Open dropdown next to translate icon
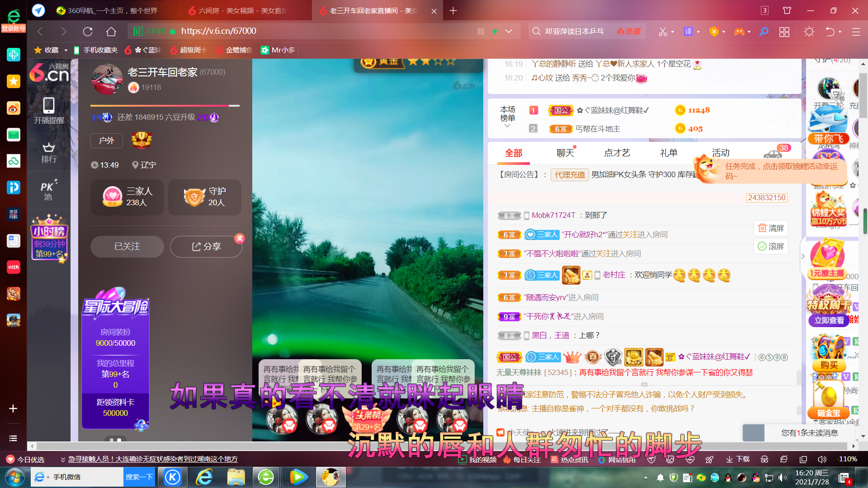The width and height of the screenshot is (868, 488). (x=698, y=32)
